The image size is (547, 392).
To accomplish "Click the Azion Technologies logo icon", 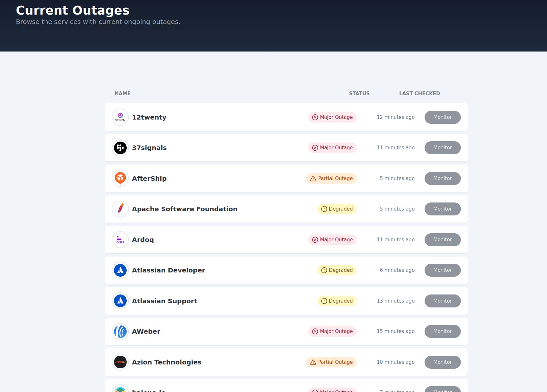I will coord(120,362).
